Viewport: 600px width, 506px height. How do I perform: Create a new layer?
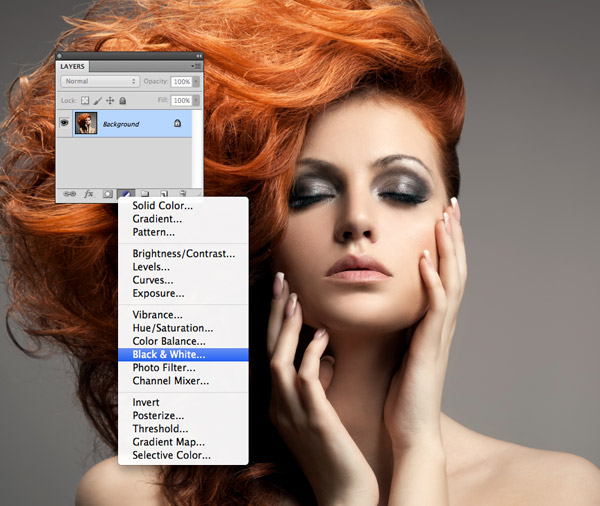click(x=164, y=194)
